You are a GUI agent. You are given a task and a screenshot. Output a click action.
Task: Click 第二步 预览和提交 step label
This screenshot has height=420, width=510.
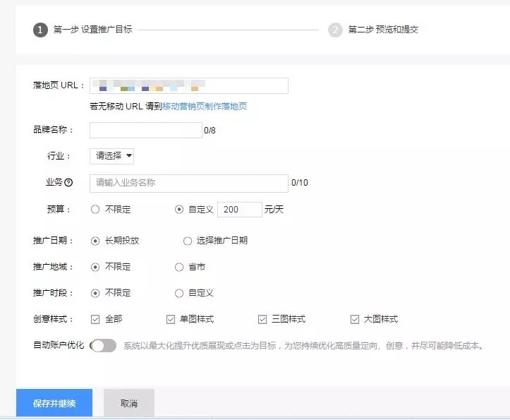pyautogui.click(x=383, y=30)
